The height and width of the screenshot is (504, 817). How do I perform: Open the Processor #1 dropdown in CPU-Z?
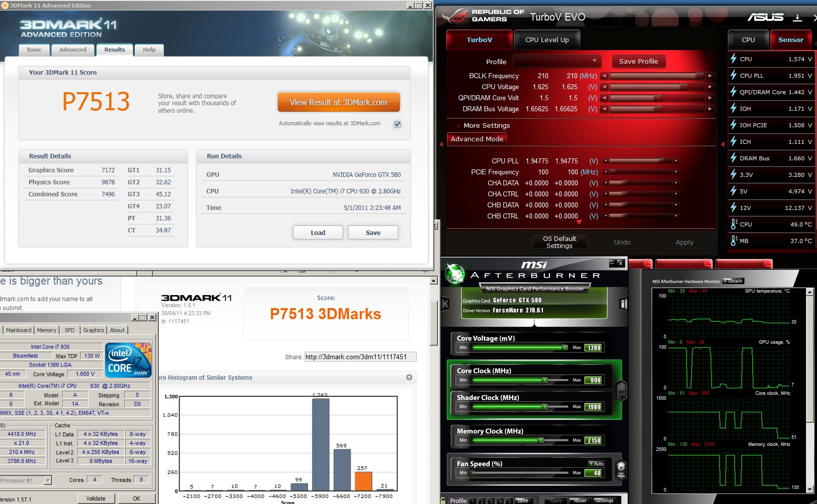pyautogui.click(x=48, y=480)
